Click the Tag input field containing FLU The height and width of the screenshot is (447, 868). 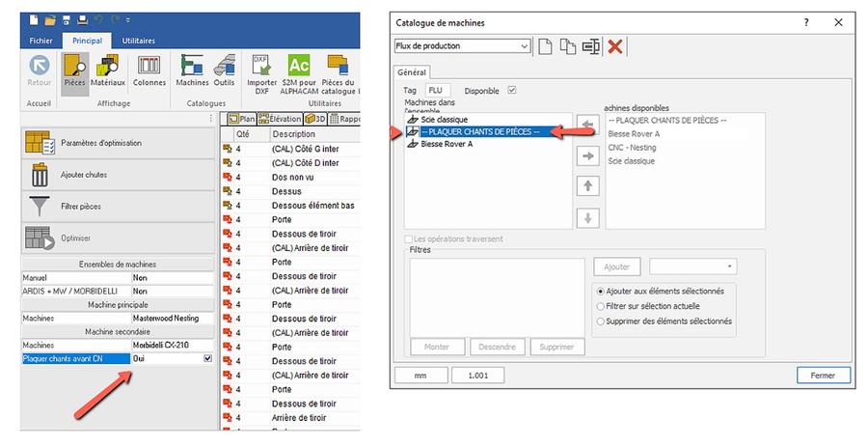439,91
